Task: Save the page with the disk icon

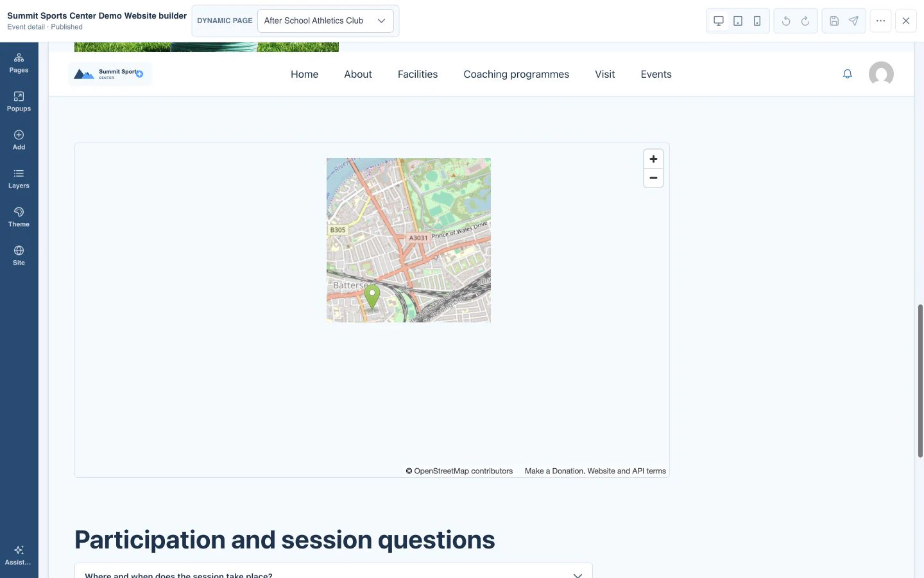Action: pyautogui.click(x=834, y=21)
